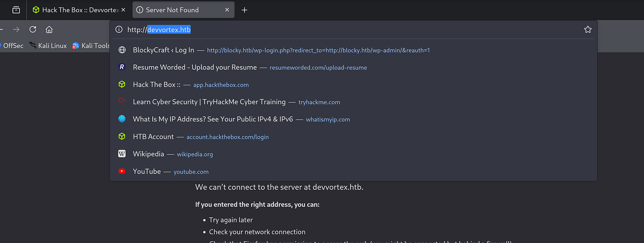Choose the Resume Worded suggestion
This screenshot has width=644, height=243.
click(x=353, y=67)
